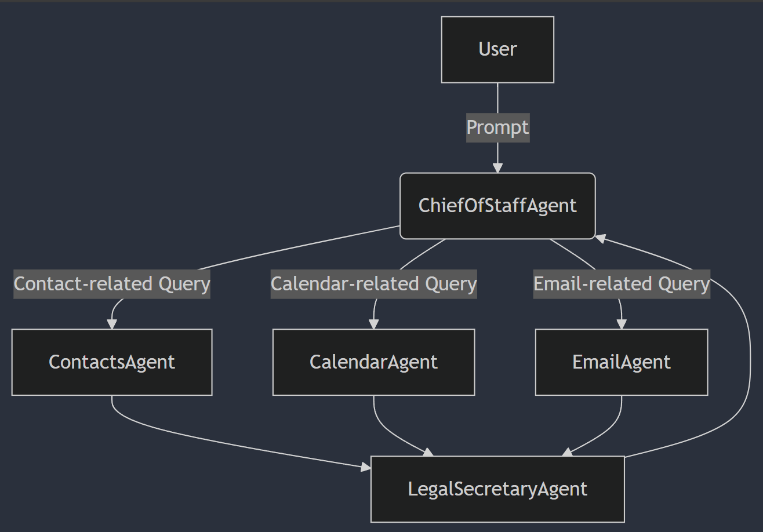The width and height of the screenshot is (763, 532).
Task: Click arrowhead entering top of ChiefOfStaffAgent
Action: pyautogui.click(x=497, y=167)
